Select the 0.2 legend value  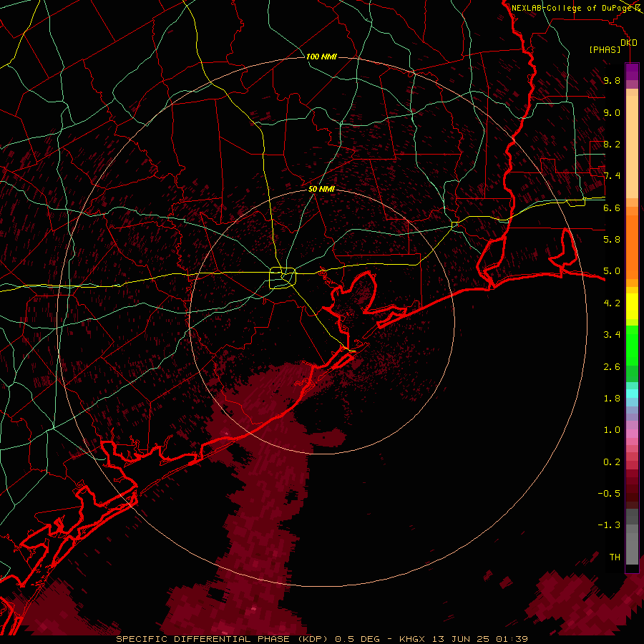pyautogui.click(x=612, y=462)
